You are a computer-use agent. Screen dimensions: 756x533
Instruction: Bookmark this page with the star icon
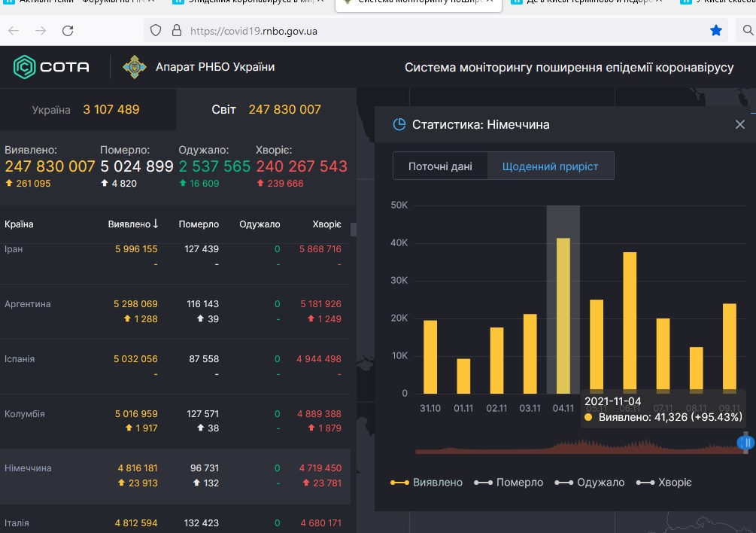pyautogui.click(x=716, y=31)
